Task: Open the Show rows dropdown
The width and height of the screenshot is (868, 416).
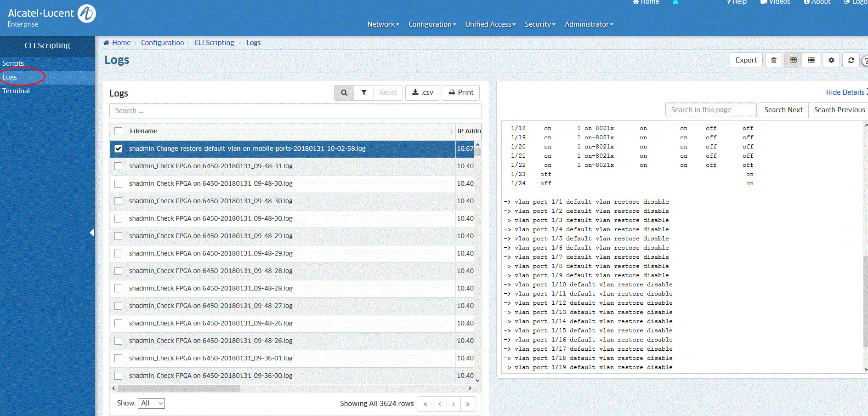Action: (152, 403)
